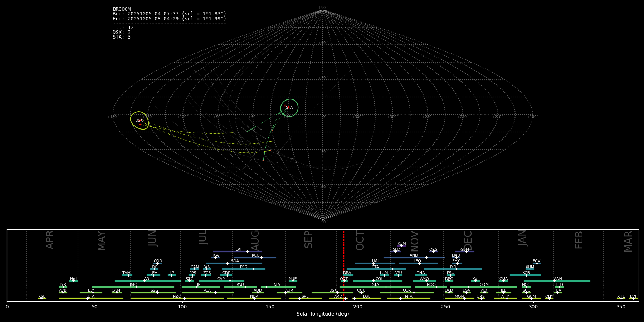Click the +90° label at the map top

323,8
